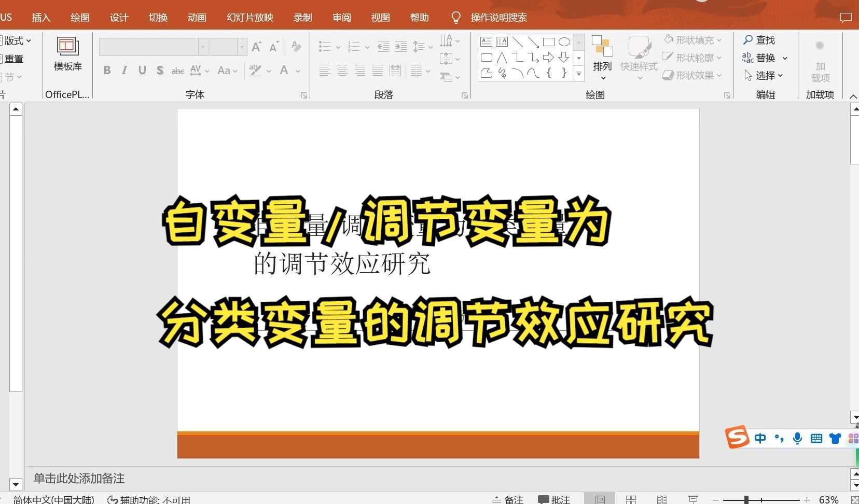Toggle text shadow S button

(160, 70)
